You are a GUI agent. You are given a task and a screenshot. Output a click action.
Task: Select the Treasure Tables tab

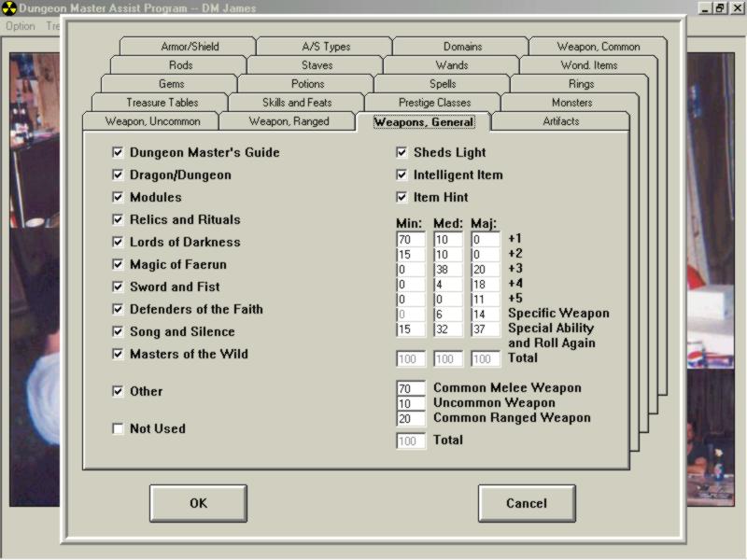[162, 103]
